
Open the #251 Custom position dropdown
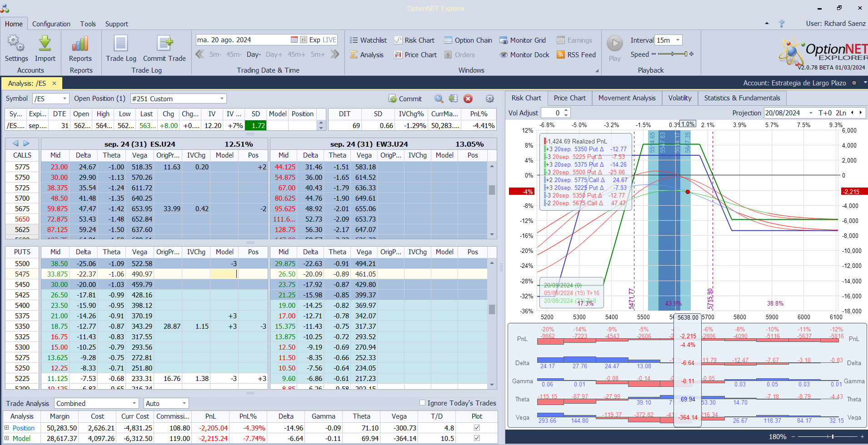pos(222,99)
